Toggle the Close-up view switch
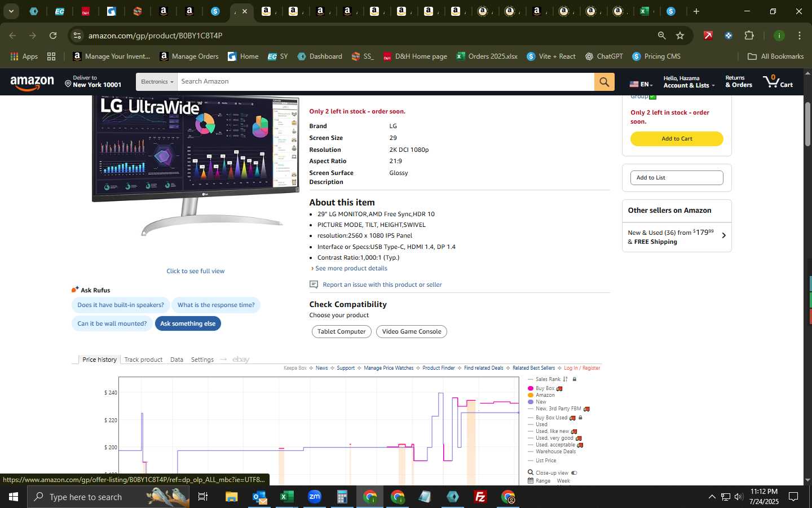Image resolution: width=812 pixels, height=508 pixels. pyautogui.click(x=574, y=472)
